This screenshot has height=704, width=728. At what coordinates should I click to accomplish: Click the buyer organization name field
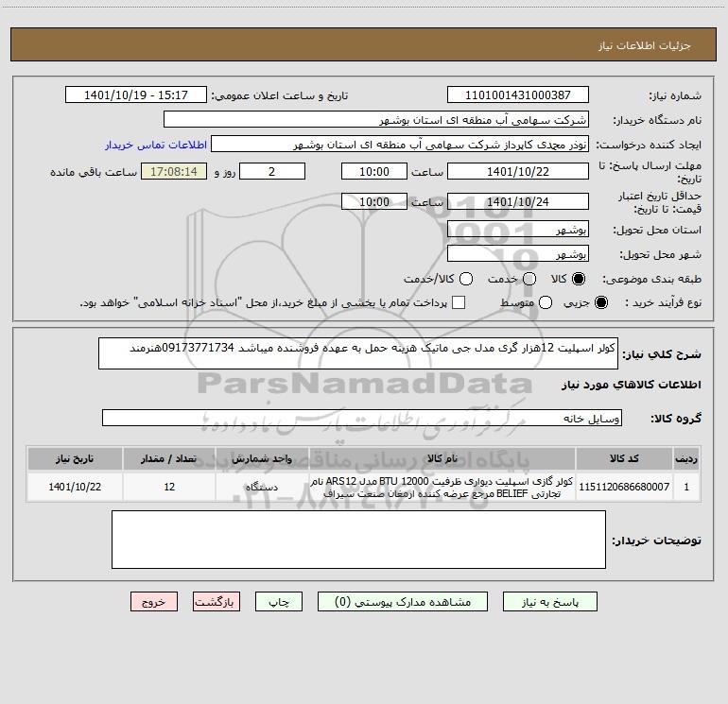tap(376, 119)
